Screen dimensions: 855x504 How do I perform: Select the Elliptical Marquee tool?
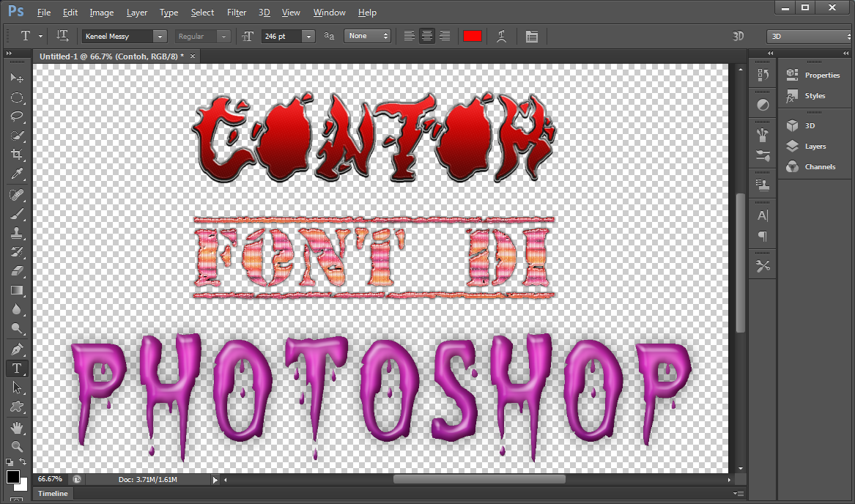pyautogui.click(x=17, y=97)
